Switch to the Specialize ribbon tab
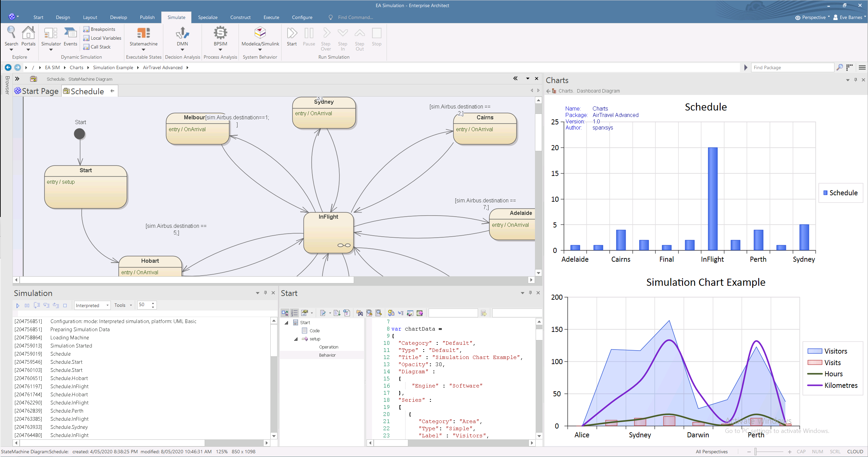Image resolution: width=868 pixels, height=457 pixels. tap(207, 17)
